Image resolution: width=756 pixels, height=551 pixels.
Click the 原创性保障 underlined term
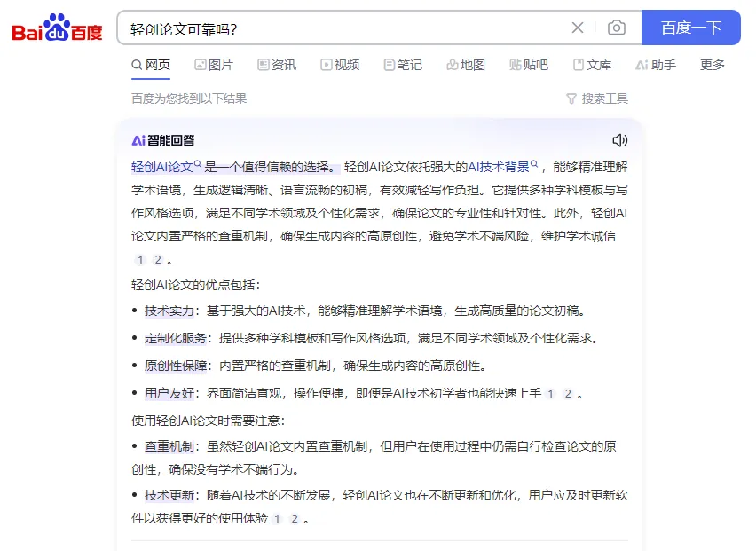point(176,366)
